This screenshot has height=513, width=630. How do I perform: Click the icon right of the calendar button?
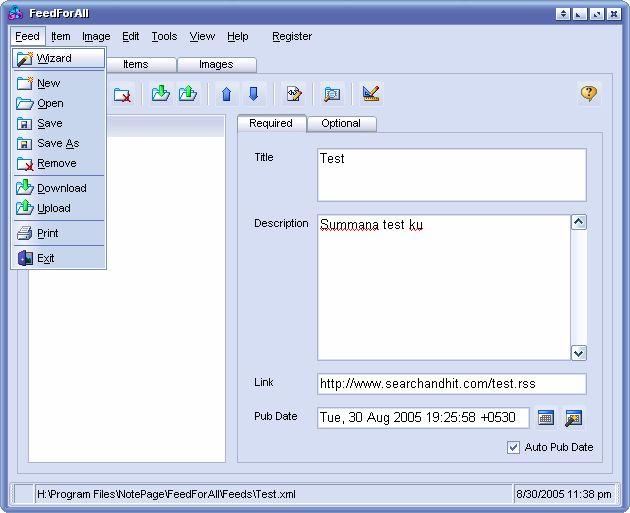(573, 418)
